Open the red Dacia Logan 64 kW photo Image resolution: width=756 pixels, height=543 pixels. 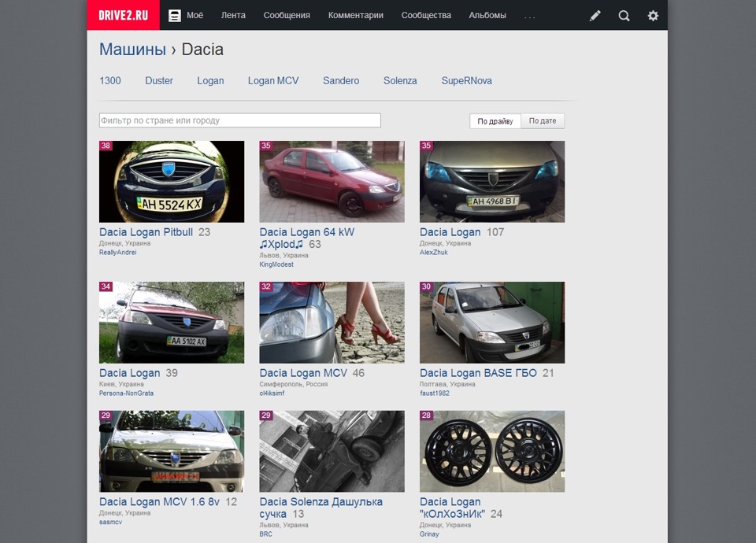pyautogui.click(x=332, y=182)
